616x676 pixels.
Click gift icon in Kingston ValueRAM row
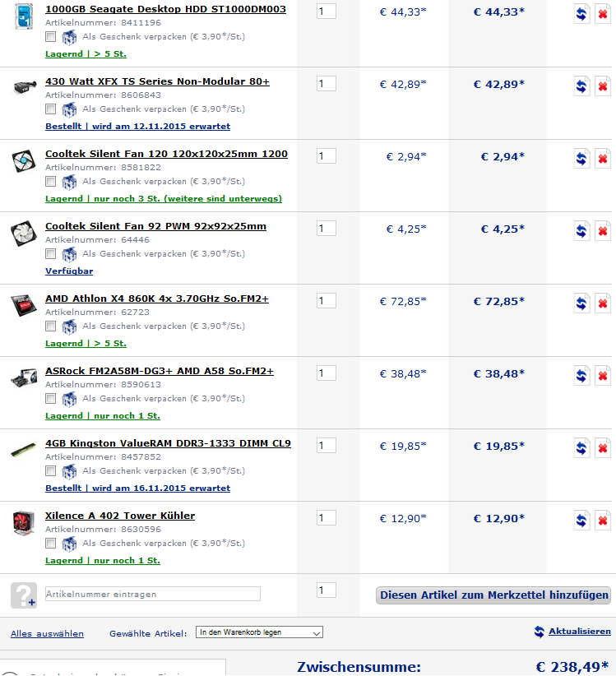69,472
